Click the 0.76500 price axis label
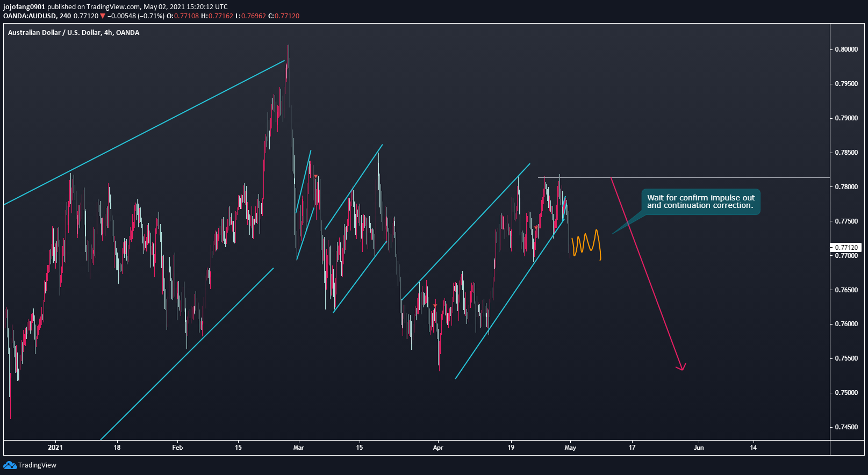This screenshot has width=868, height=475. coord(847,290)
